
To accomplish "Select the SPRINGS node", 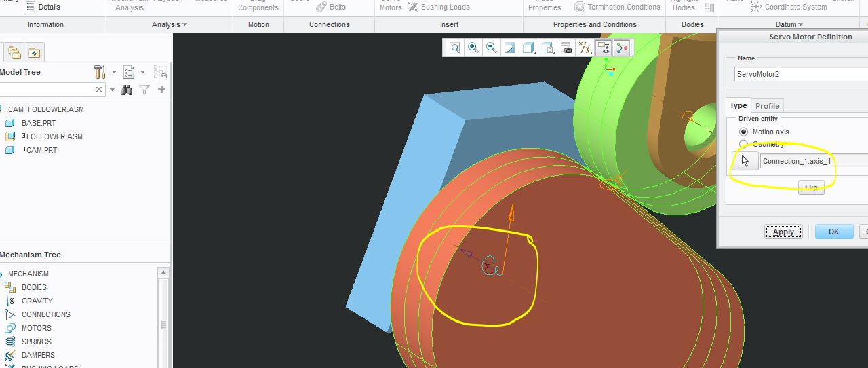I will point(36,342).
